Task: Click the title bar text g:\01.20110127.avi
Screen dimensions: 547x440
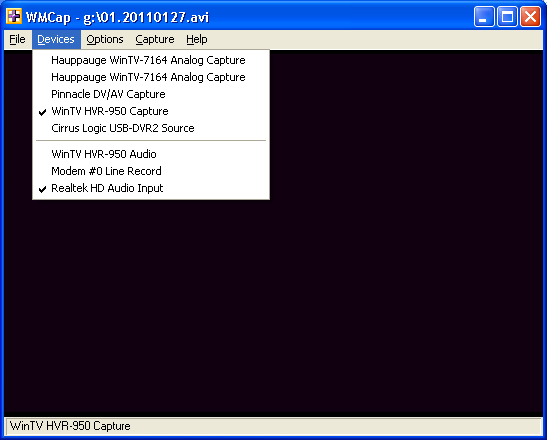Action: pyautogui.click(x=146, y=17)
